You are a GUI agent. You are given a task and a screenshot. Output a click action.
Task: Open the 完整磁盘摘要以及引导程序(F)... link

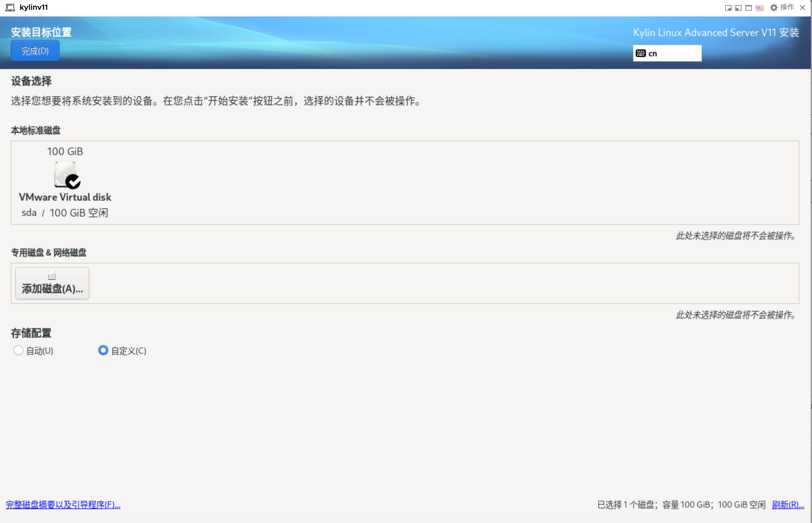[63, 505]
